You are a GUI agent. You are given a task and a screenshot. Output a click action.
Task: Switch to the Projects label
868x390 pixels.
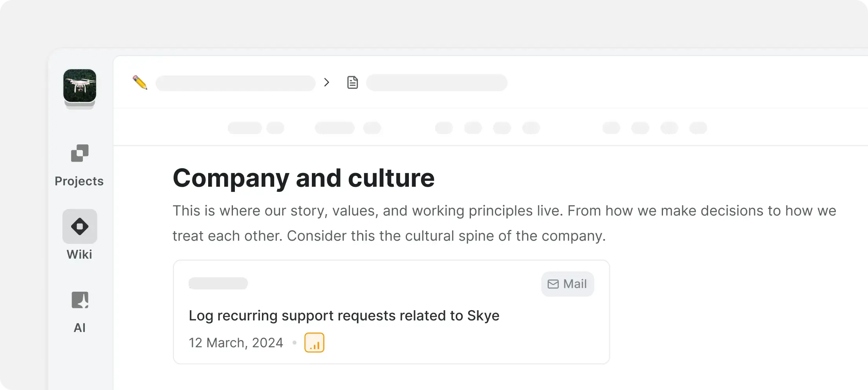point(79,181)
